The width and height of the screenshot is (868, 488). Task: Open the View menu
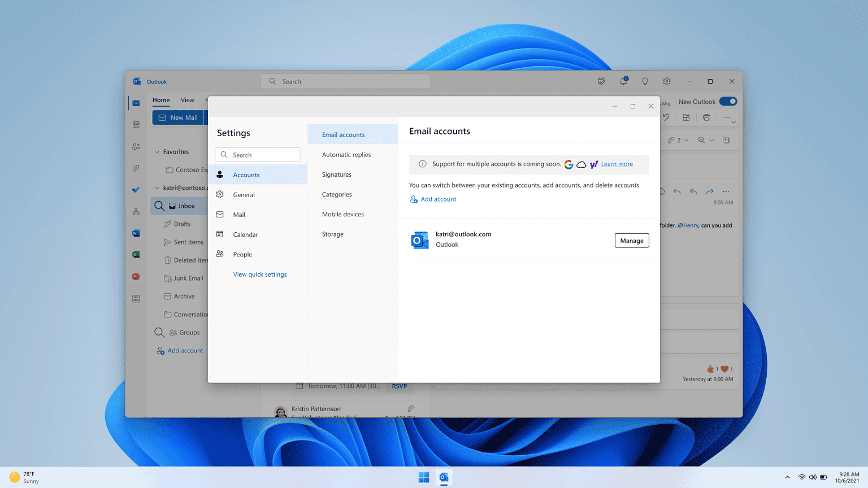coord(187,100)
